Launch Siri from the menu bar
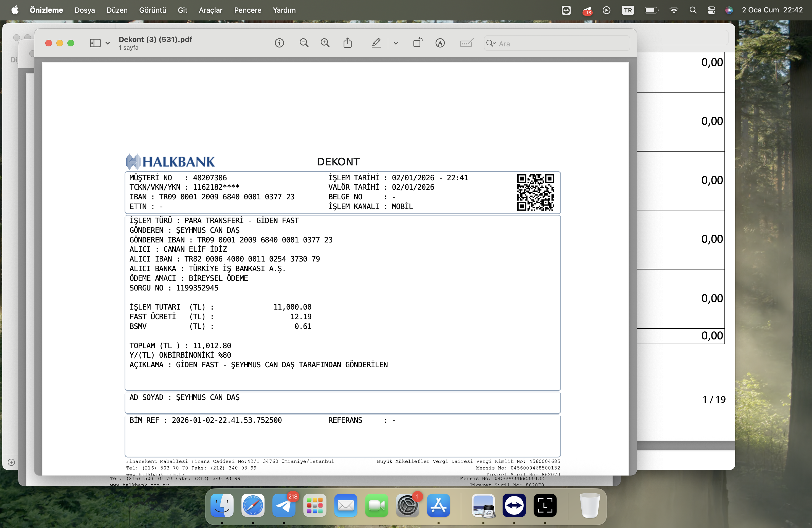This screenshot has width=812, height=528. tap(729, 10)
